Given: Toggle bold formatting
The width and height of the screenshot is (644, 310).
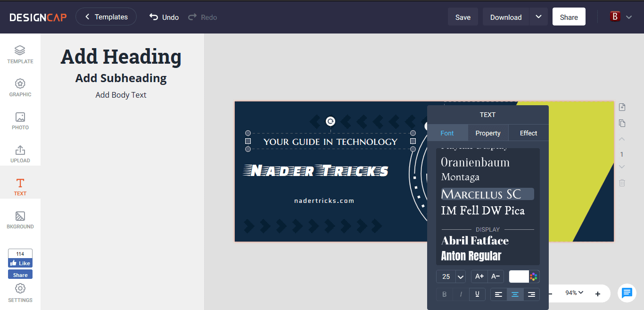Looking at the screenshot, I should pyautogui.click(x=444, y=294).
